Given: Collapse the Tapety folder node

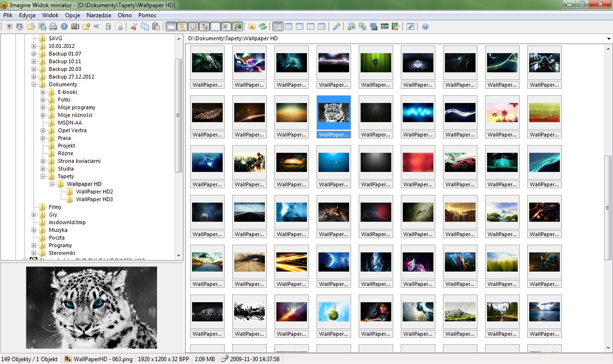Looking at the screenshot, I should coord(43,176).
